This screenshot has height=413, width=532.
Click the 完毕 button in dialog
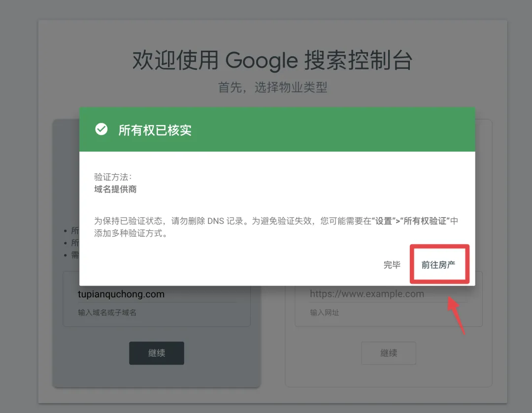(x=392, y=265)
